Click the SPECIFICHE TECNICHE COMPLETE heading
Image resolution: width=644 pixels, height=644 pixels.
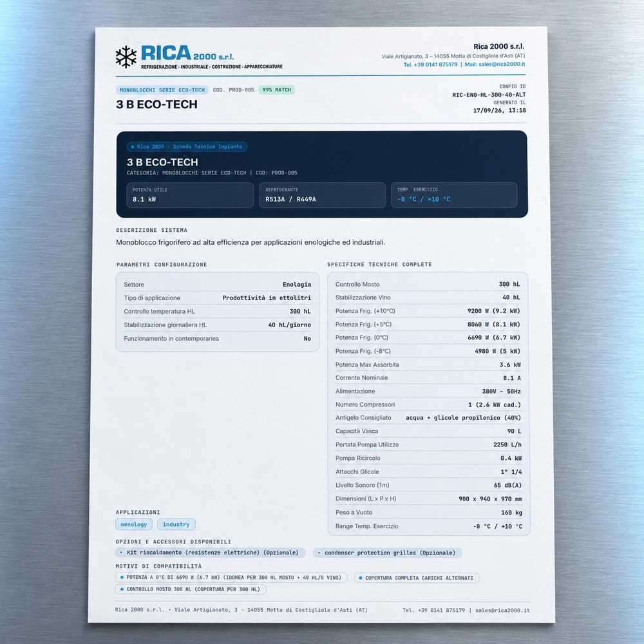coord(379,265)
